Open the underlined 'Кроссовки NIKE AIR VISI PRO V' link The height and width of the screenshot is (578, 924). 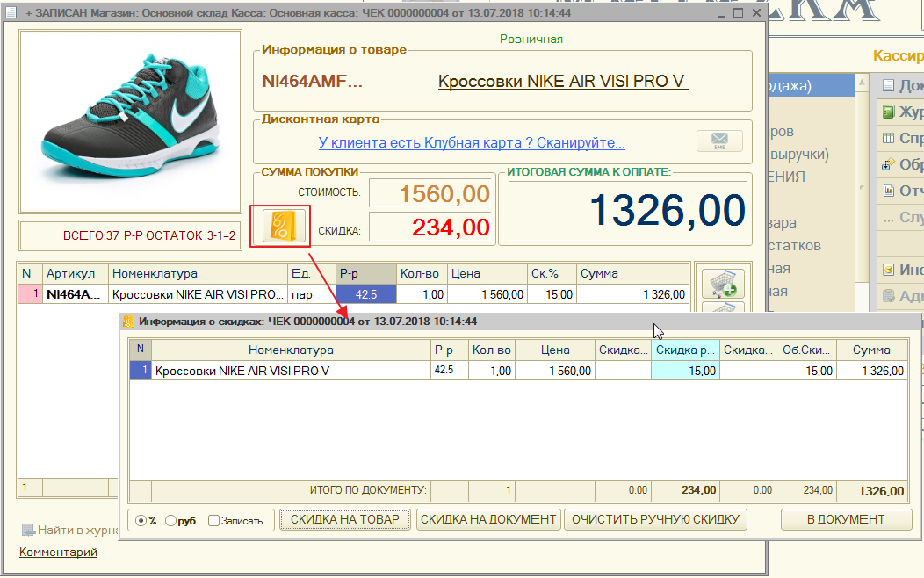[x=561, y=82]
